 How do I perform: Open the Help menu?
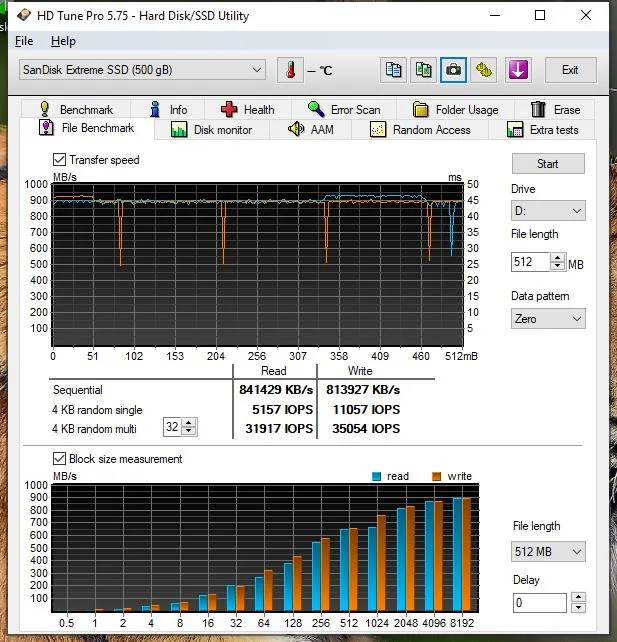pos(63,41)
